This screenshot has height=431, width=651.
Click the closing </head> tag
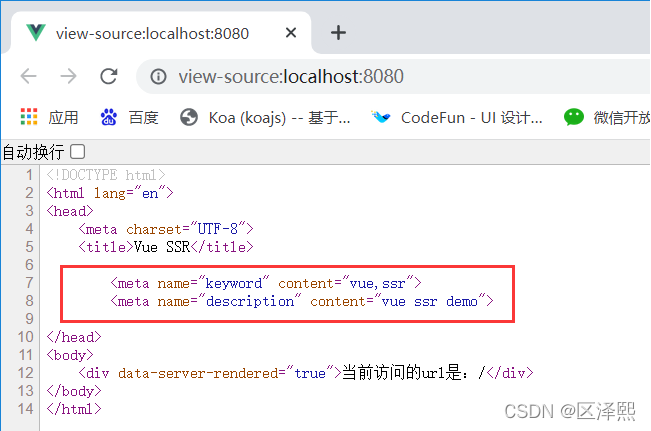[x=74, y=337]
